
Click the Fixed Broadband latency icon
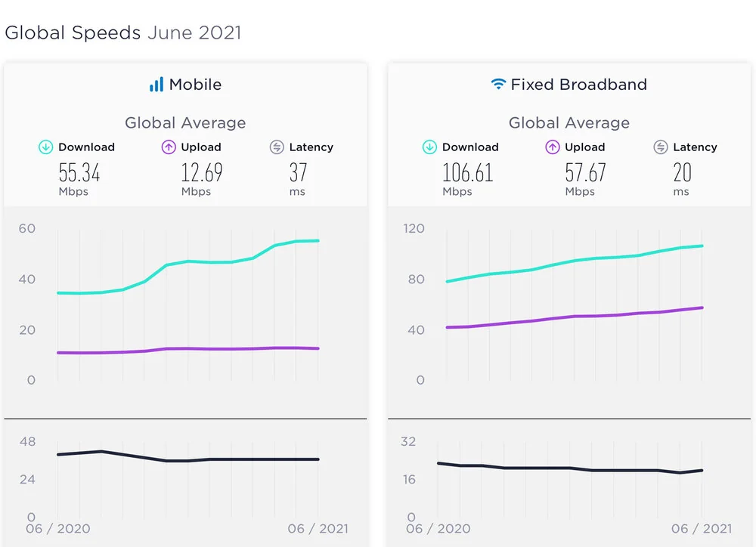(661, 147)
